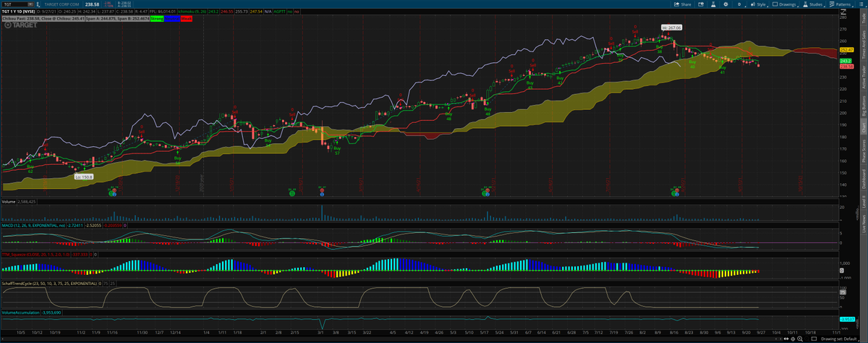868x343 pixels.
Task: Click the yellow 252.47 price axis label
Action: coord(846,50)
